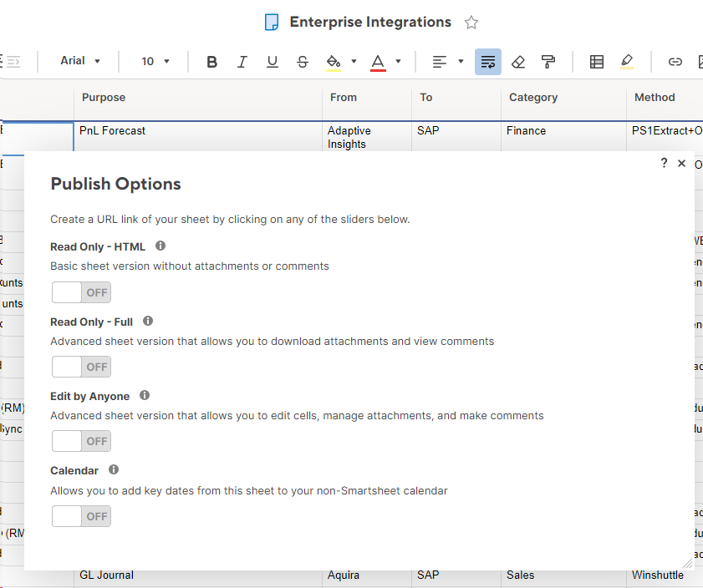This screenshot has width=703, height=588.
Task: Turn on the Edit by Anyone toggle
Action: click(x=81, y=441)
